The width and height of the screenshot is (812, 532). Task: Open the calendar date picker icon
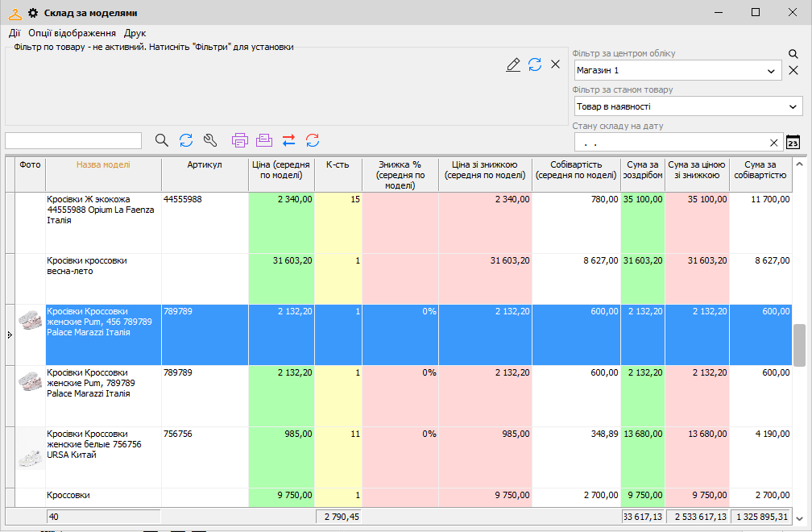click(x=793, y=142)
